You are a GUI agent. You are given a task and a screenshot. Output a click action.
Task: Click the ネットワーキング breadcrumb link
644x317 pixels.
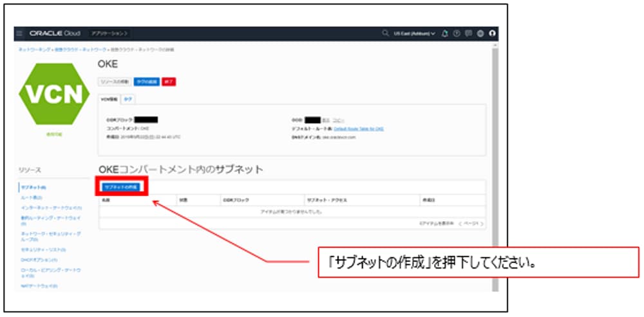[x=34, y=50]
